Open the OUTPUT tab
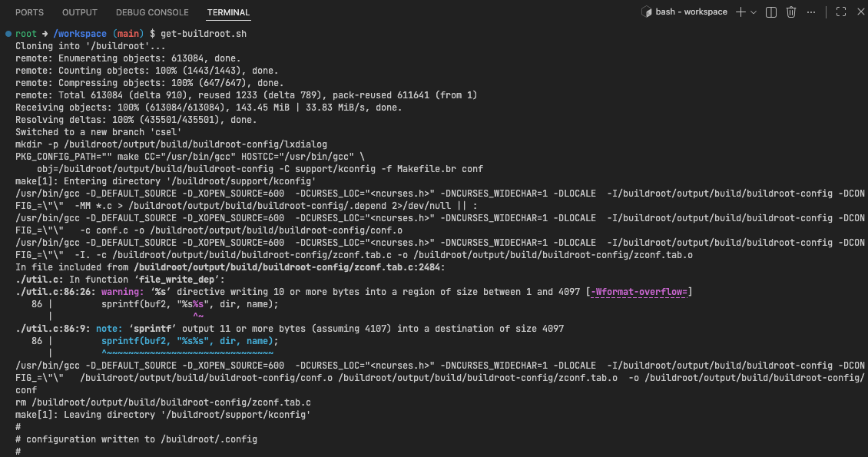 [x=80, y=12]
